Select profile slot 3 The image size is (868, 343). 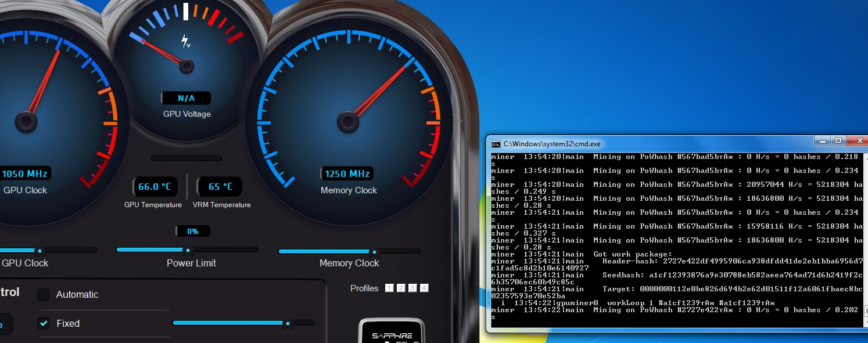[413, 288]
